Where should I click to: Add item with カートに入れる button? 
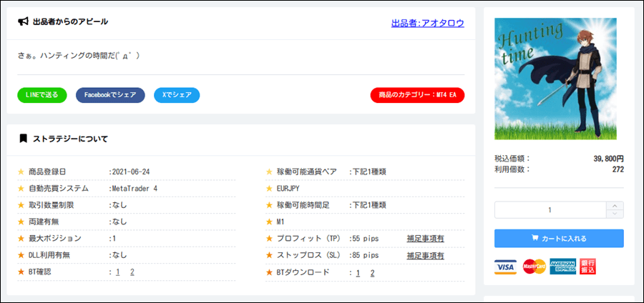coord(559,238)
